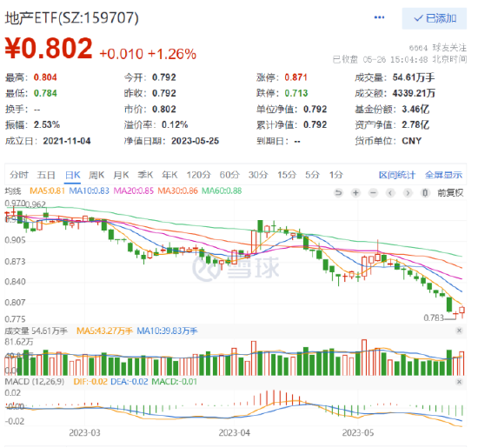Click the 净值日期 date 2023-05-25

[x=195, y=141]
